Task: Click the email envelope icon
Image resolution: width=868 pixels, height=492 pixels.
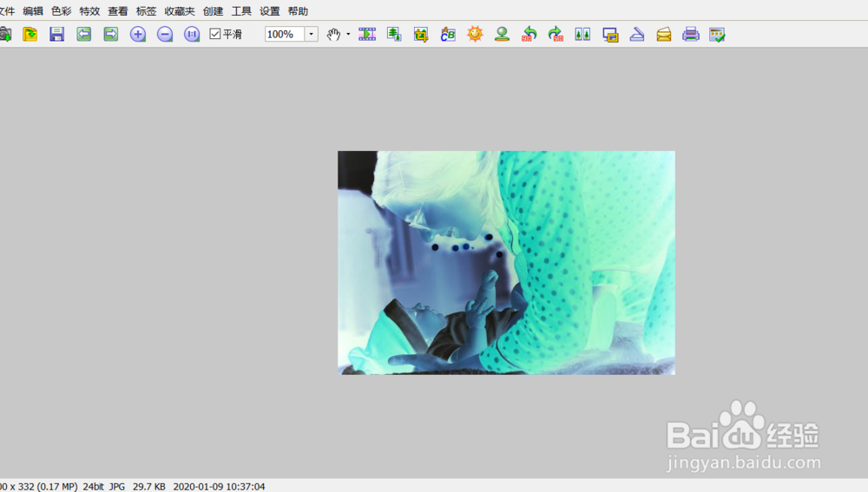Action: pyautogui.click(x=664, y=35)
